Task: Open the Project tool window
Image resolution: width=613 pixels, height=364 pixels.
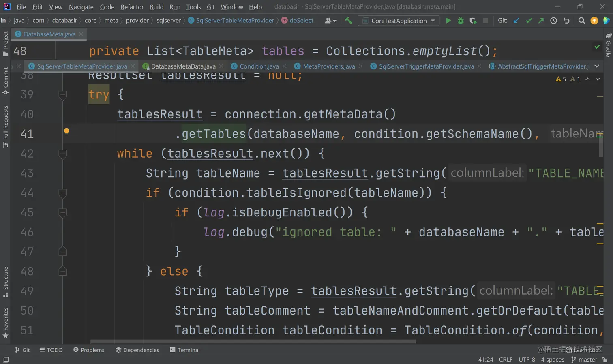Action: (x=5, y=44)
